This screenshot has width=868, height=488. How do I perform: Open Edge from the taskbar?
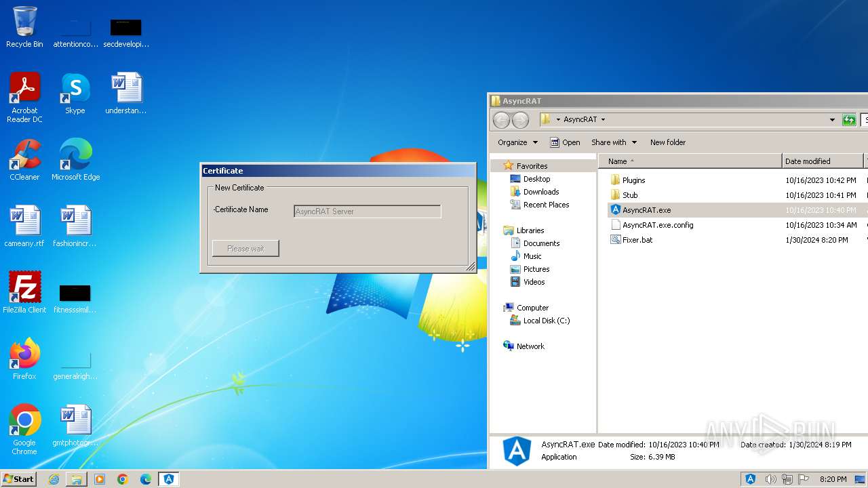(x=146, y=479)
